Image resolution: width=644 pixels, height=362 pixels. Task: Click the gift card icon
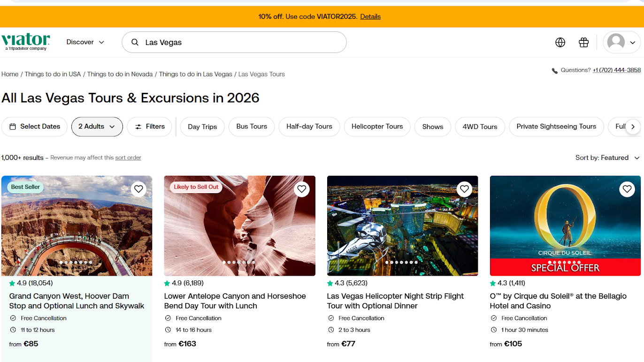click(583, 43)
